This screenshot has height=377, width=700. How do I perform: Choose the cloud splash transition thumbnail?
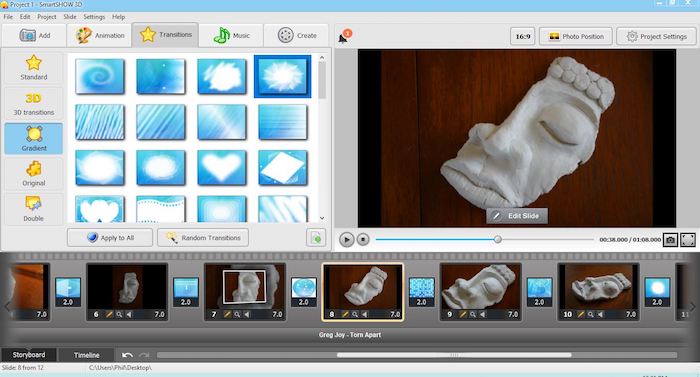(x=222, y=76)
